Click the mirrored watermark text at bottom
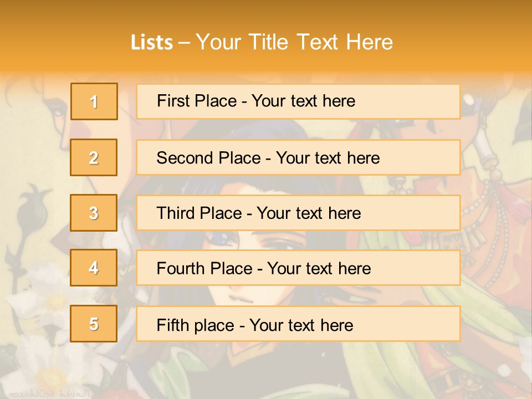532x399 pixels. [49, 394]
